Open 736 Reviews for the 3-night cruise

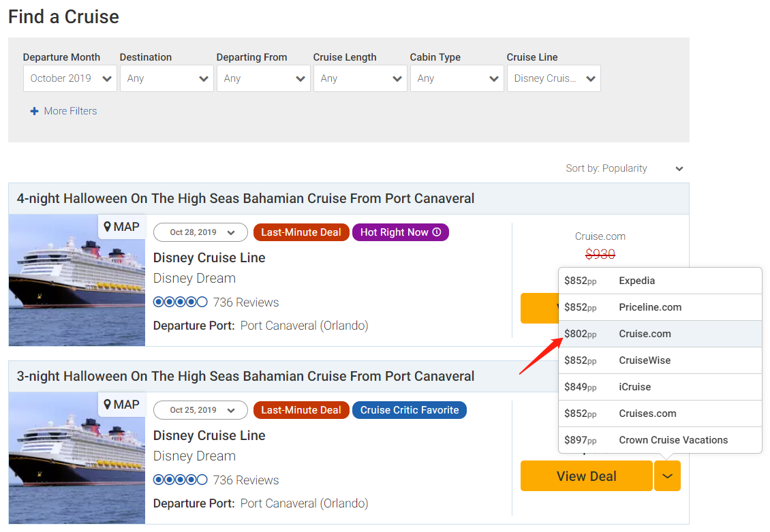(245, 480)
